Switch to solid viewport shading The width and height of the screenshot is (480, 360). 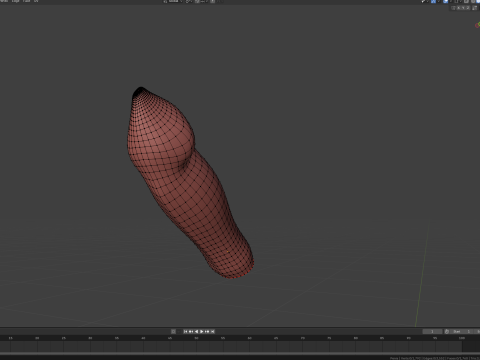coord(478,1)
